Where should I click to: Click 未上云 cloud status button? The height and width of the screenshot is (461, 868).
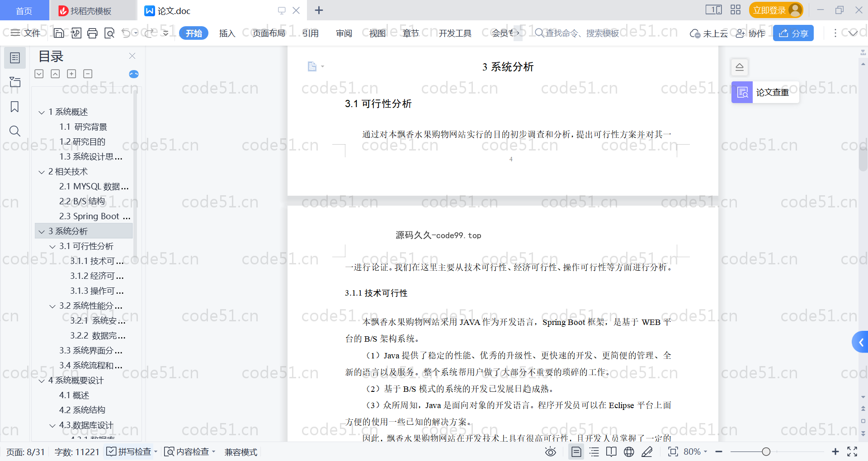[x=708, y=33]
